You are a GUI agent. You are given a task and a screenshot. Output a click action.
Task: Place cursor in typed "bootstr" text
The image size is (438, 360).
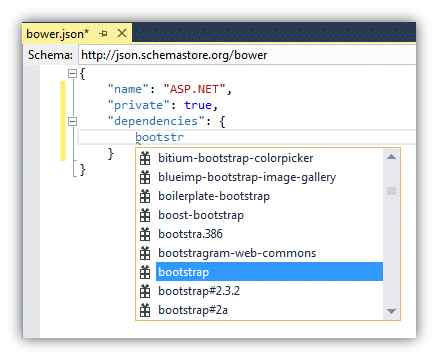(159, 137)
